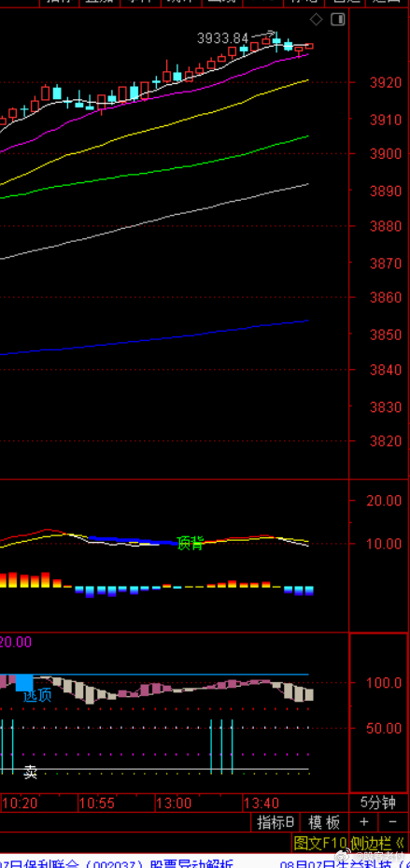Click the 100.0 lower indicator axis value

tap(383, 683)
